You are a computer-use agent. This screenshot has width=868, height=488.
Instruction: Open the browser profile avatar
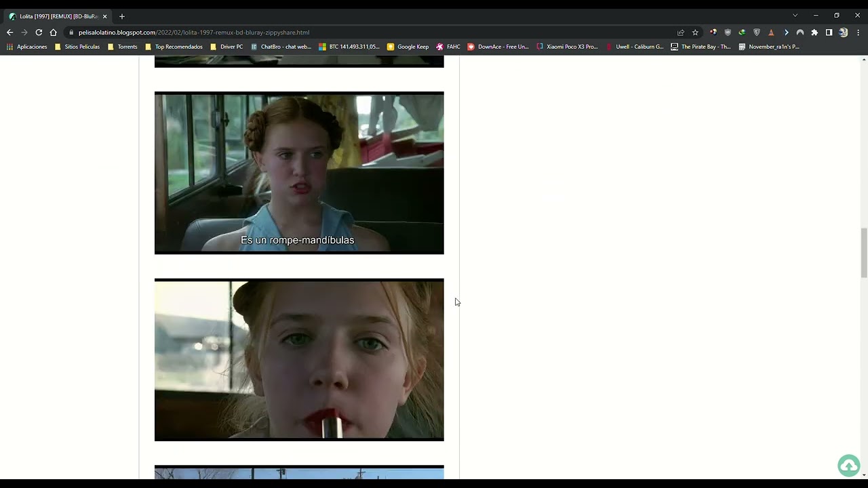click(x=843, y=32)
